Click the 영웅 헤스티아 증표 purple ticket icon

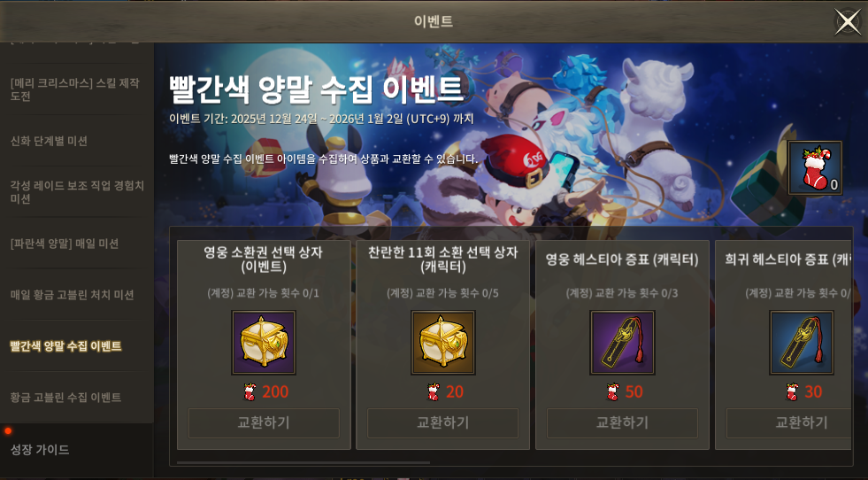622,343
